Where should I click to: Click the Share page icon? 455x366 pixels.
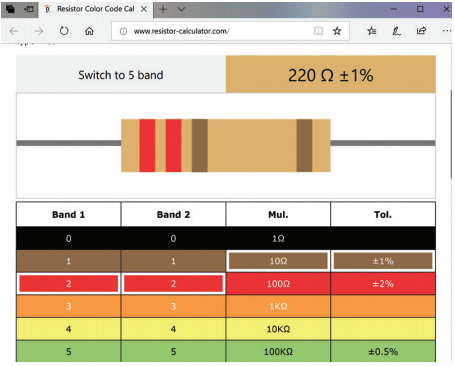(x=421, y=31)
